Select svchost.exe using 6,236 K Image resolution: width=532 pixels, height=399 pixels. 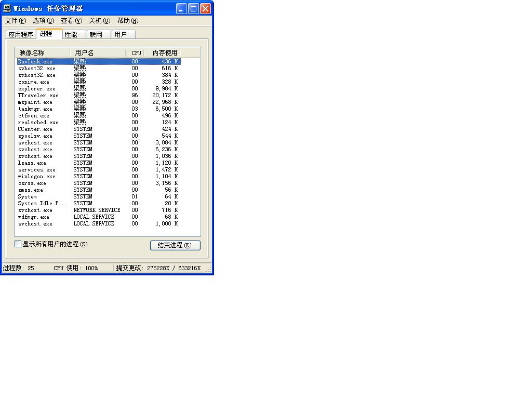click(x=98, y=149)
